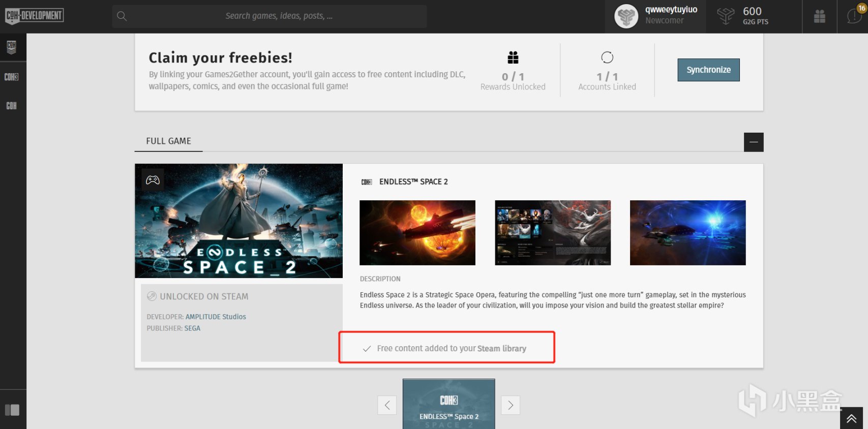Switch to the FULL GAME tab
This screenshot has height=429, width=868.
point(168,141)
